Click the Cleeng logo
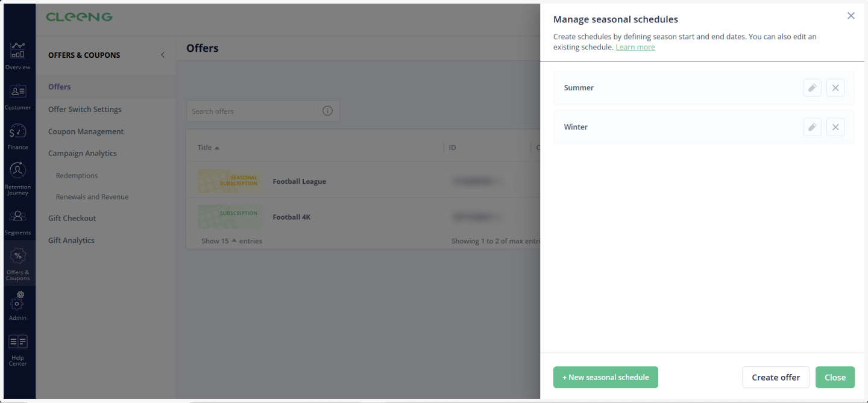The width and height of the screenshot is (868, 403). click(x=79, y=17)
